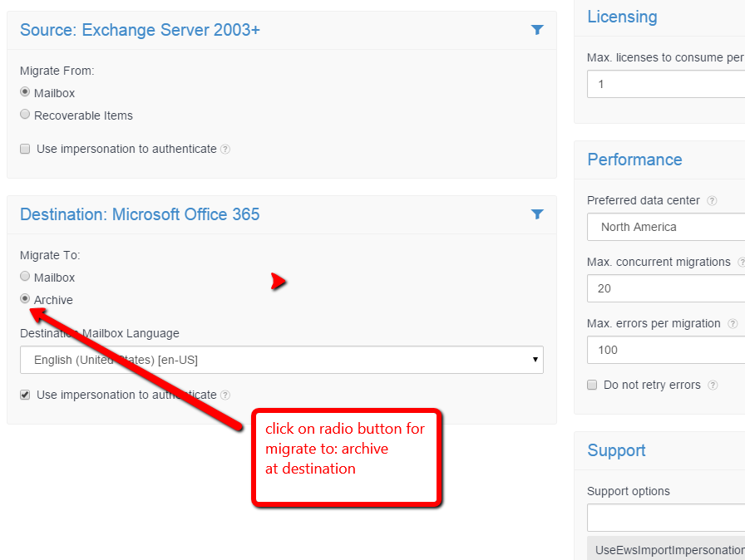745x560 pixels.
Task: Click Source: Exchange Server 2003+ heading
Action: (141, 30)
